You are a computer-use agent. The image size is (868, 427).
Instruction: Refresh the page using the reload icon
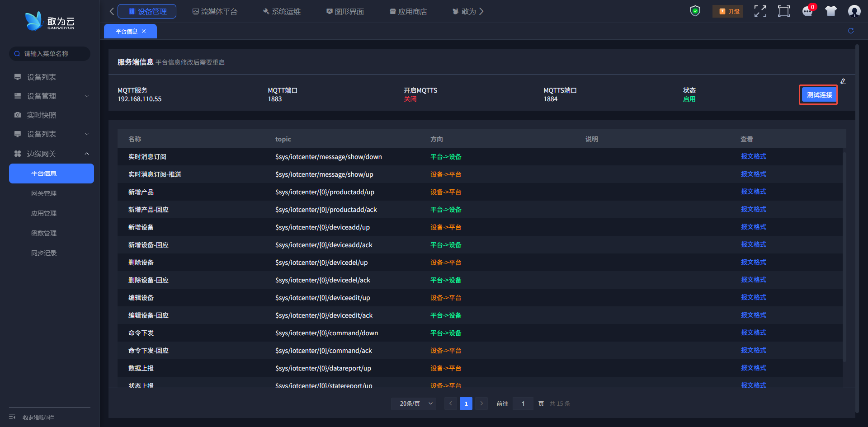click(850, 31)
